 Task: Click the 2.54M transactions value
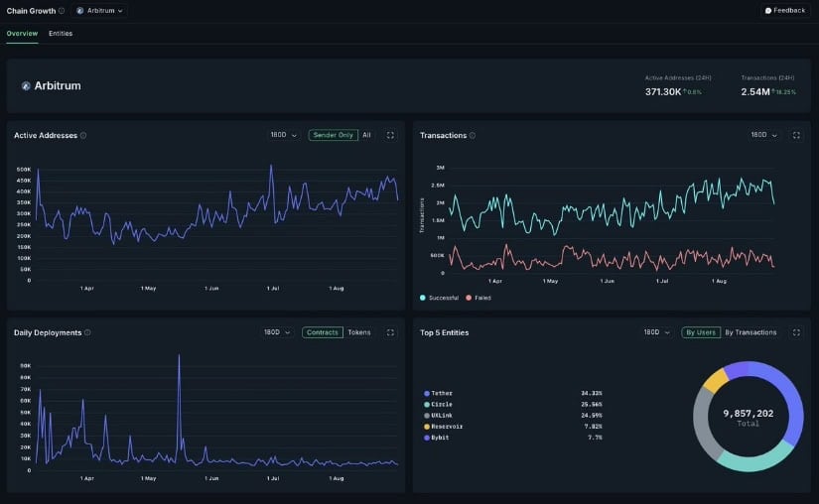(755, 92)
